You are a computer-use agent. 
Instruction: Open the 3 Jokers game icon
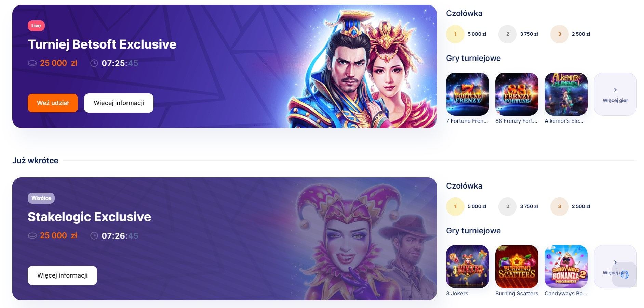tap(467, 267)
